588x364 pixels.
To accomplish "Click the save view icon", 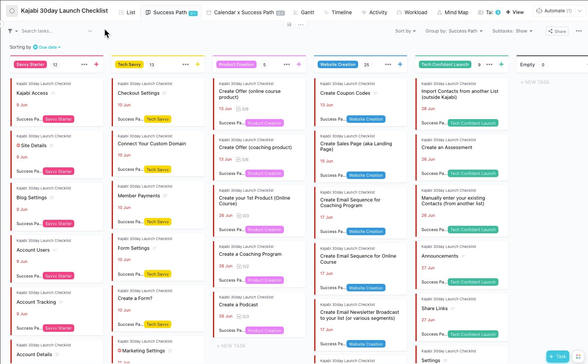I will click(289, 25).
